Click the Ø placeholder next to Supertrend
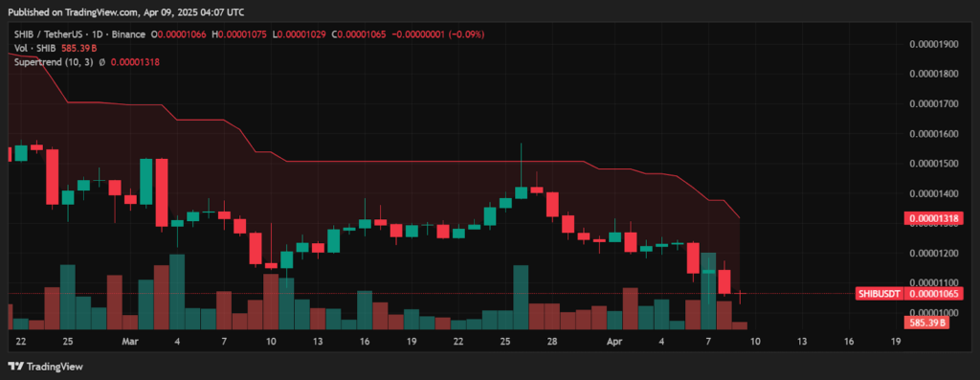This screenshot has height=380, width=980. point(101,62)
